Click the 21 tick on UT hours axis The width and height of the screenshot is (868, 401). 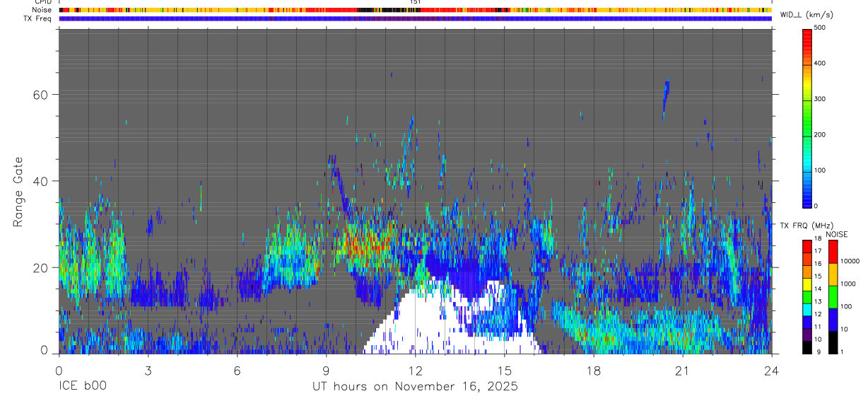pyautogui.click(x=683, y=371)
